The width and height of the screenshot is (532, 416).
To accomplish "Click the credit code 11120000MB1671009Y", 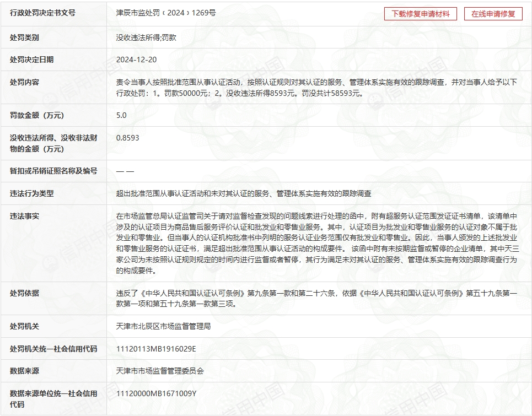I will [x=157, y=393].
